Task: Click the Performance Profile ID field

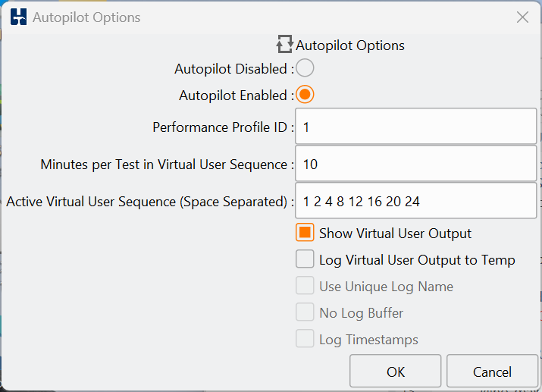Action: point(416,126)
